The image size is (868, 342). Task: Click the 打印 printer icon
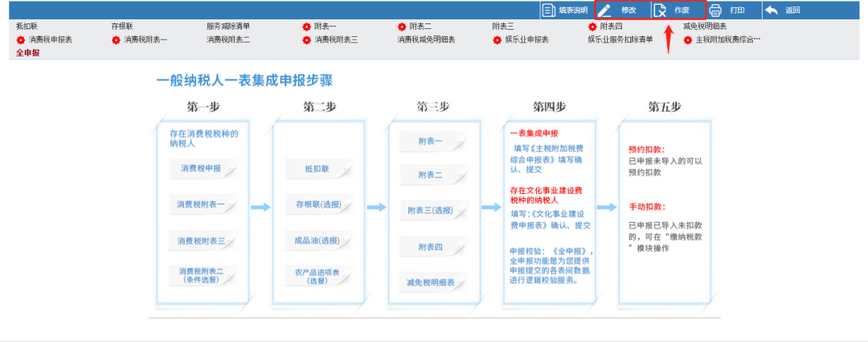pyautogui.click(x=716, y=10)
